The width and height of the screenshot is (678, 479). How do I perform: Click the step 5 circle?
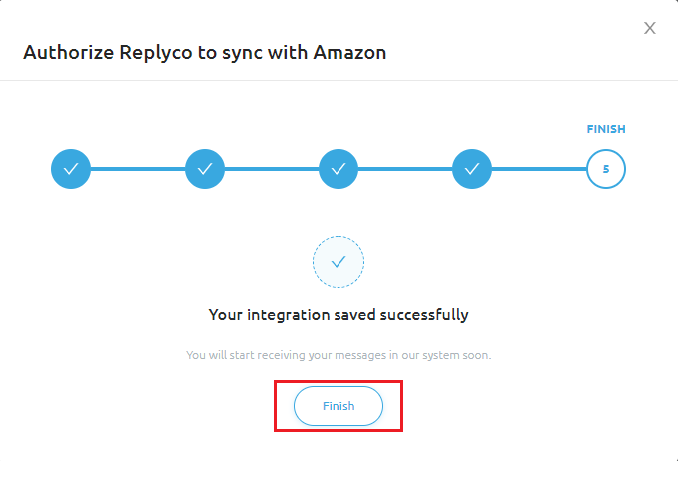click(x=606, y=169)
